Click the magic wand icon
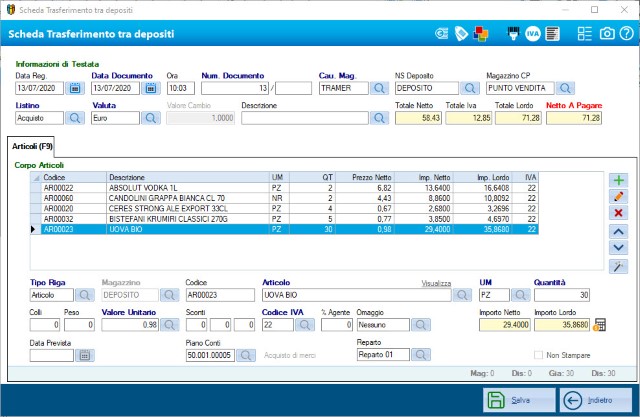Viewport: 640px width, 417px height. 618,264
